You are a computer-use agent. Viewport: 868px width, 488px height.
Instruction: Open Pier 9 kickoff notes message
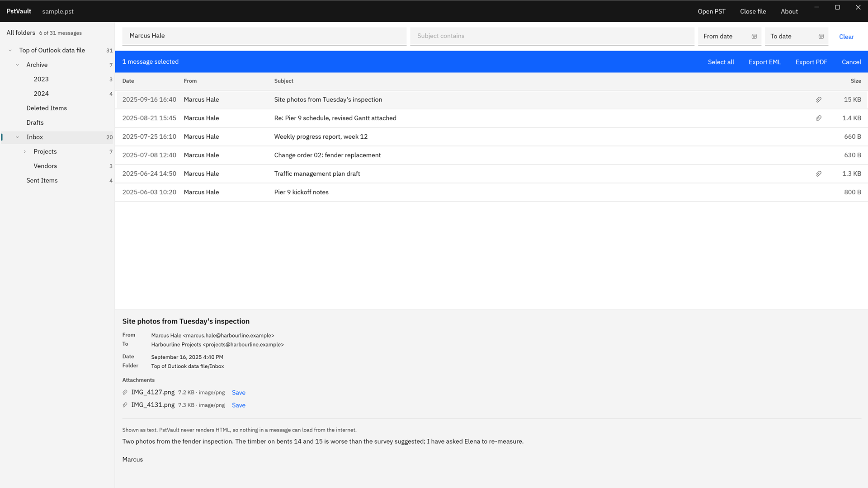click(491, 192)
